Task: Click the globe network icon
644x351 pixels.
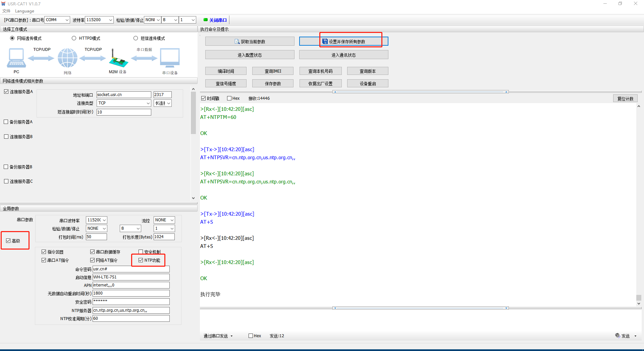Action: pyautogui.click(x=67, y=58)
